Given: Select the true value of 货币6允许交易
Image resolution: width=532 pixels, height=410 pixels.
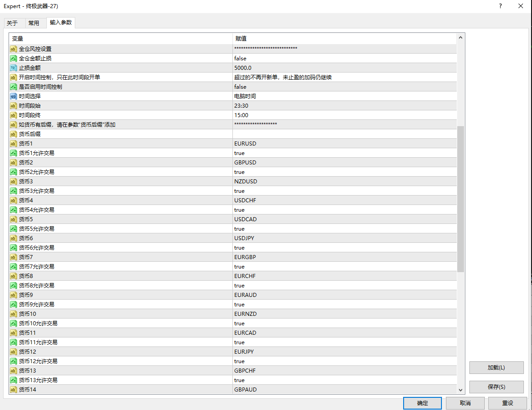Looking at the screenshot, I should [345, 248].
